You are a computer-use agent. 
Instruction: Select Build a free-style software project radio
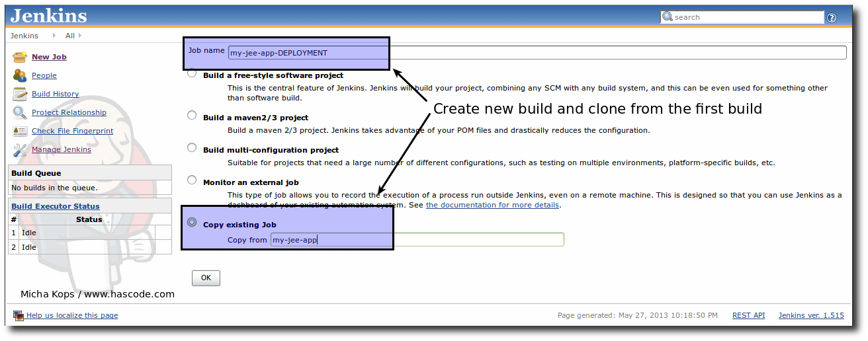click(x=192, y=73)
